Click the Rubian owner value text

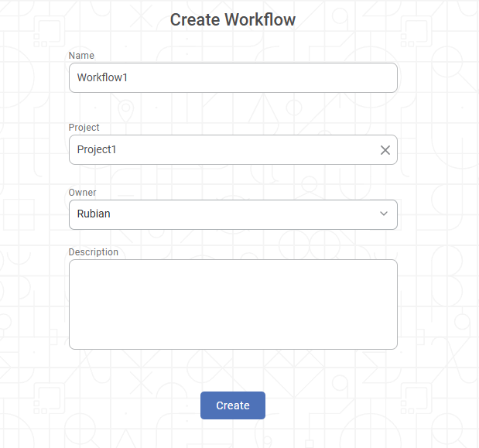point(94,214)
